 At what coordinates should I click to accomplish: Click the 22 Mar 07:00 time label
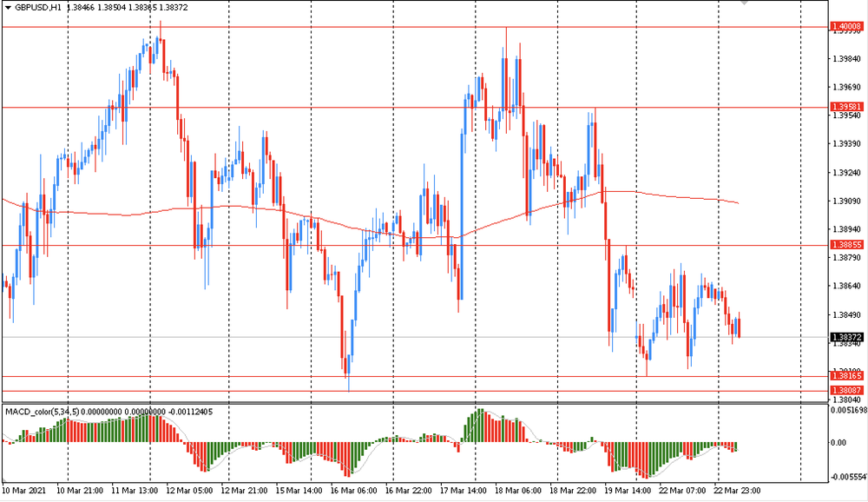point(682,491)
